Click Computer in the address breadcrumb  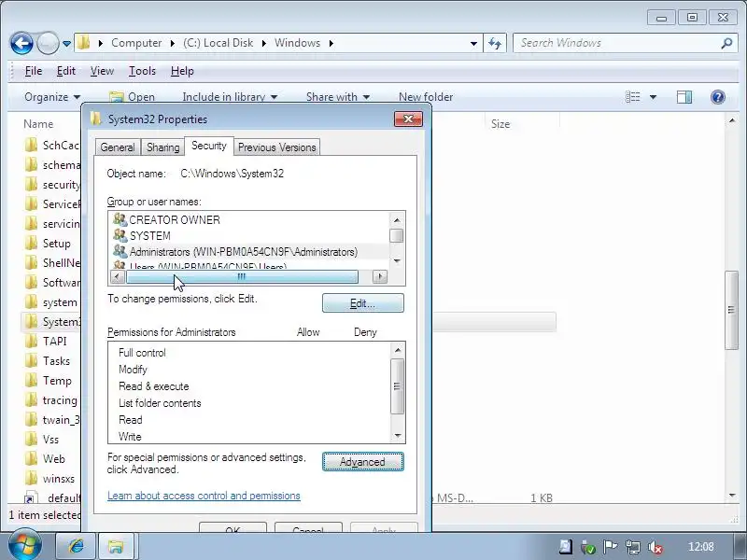[136, 43]
